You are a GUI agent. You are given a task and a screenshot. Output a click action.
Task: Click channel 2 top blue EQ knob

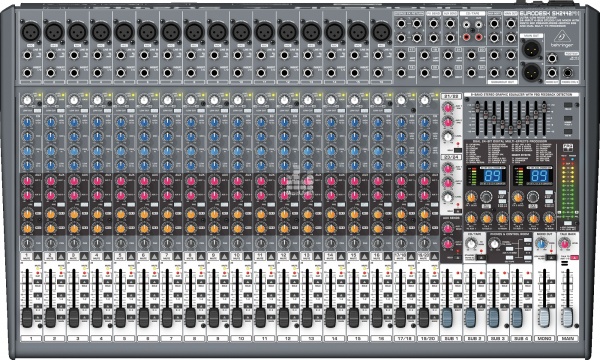click(x=51, y=122)
